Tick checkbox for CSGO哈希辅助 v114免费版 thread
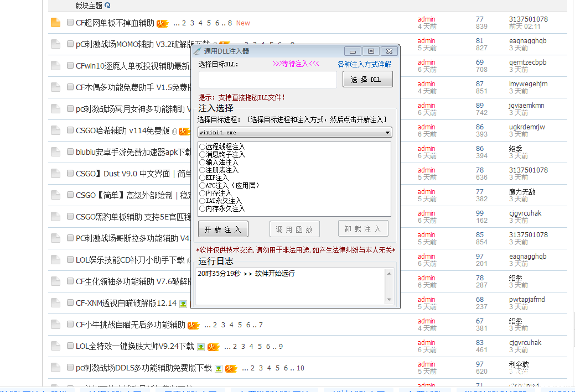The height and width of the screenshot is (392, 575). [70, 130]
